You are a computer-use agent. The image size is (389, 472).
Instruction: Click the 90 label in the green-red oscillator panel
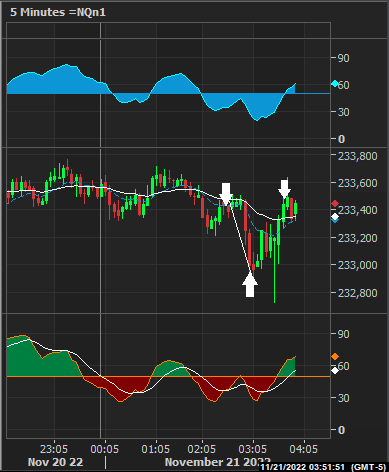click(344, 334)
